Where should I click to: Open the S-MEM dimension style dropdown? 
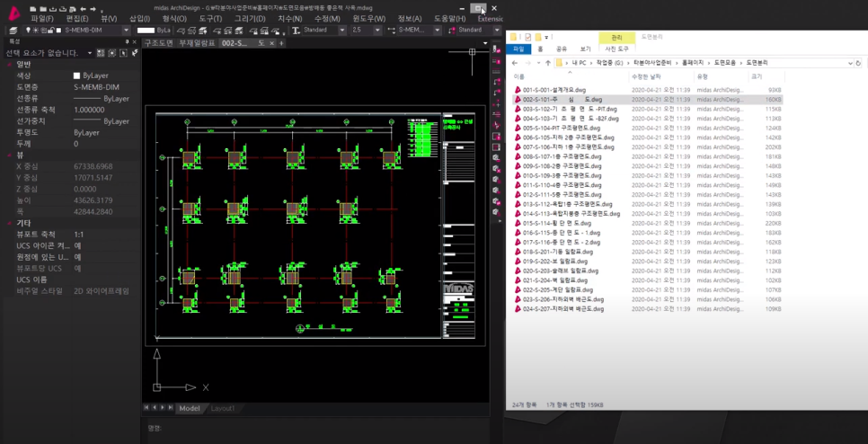[438, 30]
